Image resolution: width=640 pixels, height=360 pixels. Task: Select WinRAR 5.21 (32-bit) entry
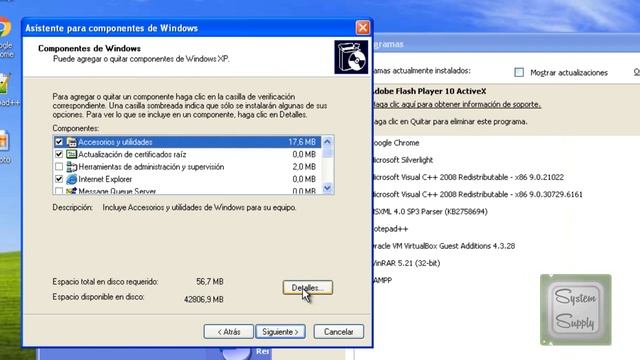(406, 263)
